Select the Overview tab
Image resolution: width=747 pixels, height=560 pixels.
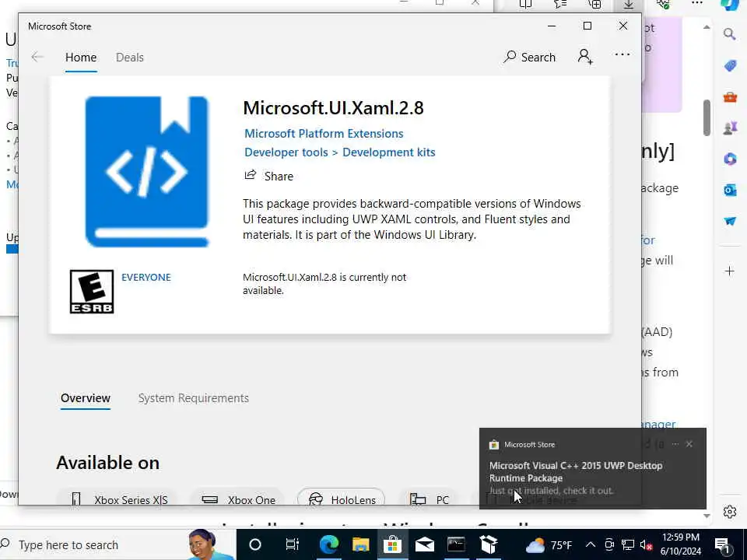(x=86, y=398)
